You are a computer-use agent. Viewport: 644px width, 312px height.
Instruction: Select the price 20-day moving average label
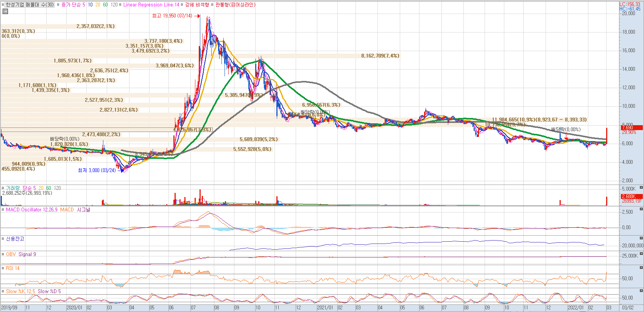(x=98, y=5)
